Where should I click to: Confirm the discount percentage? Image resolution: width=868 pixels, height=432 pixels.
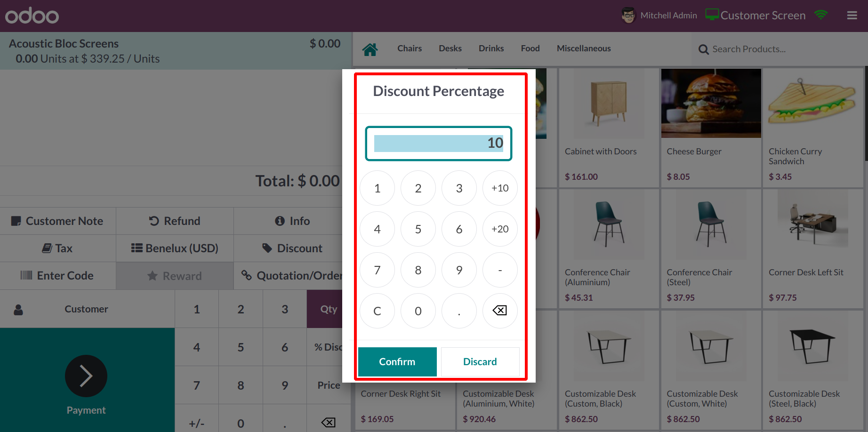[397, 361]
